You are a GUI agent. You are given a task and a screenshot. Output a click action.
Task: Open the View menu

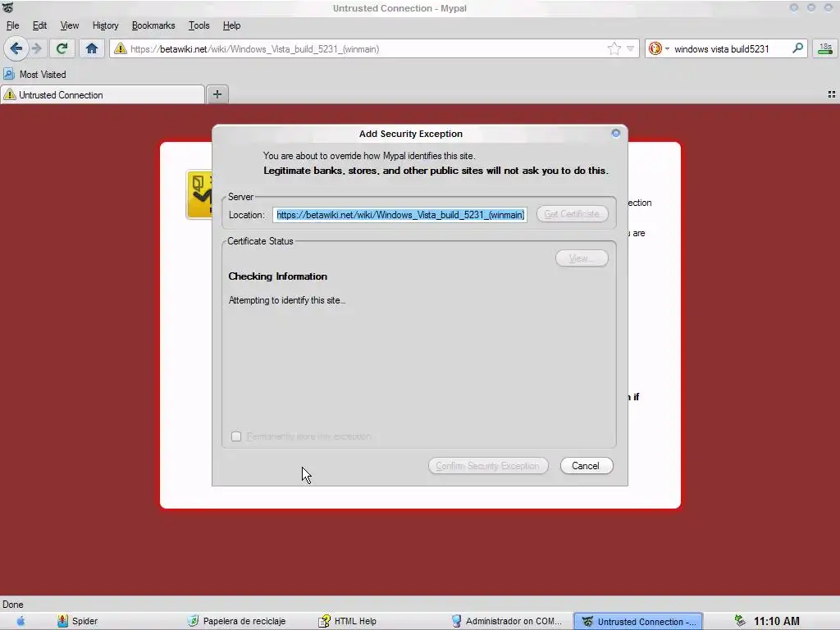coord(69,25)
